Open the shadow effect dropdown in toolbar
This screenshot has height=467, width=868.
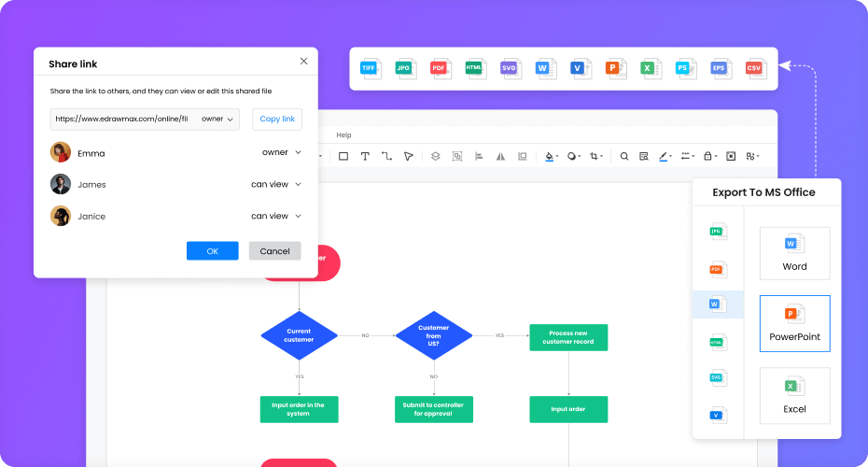574,156
